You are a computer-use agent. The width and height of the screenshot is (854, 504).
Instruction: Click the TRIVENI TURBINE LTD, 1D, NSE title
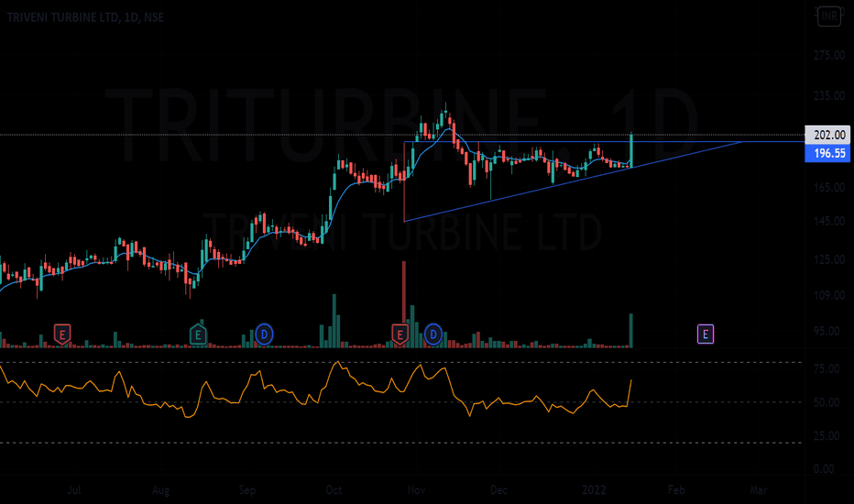85,17
